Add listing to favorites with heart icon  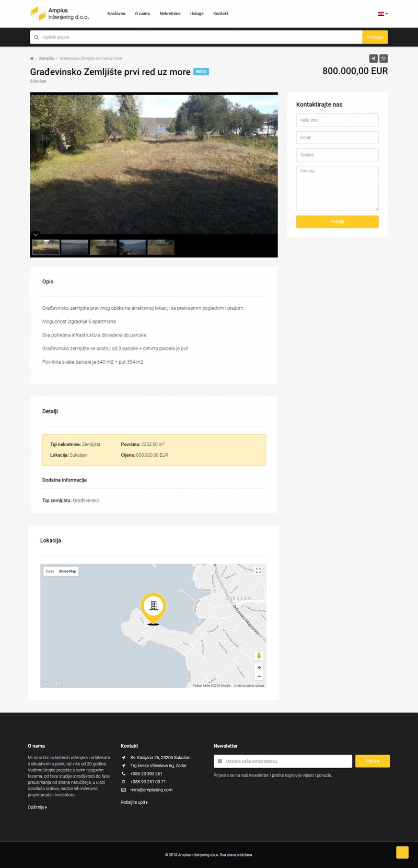point(384,59)
